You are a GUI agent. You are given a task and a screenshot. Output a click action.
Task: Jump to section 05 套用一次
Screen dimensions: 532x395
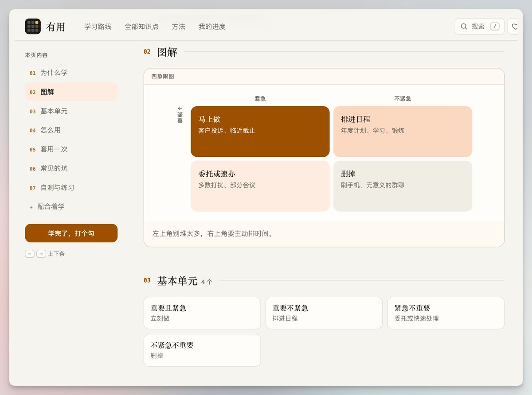tap(71, 149)
